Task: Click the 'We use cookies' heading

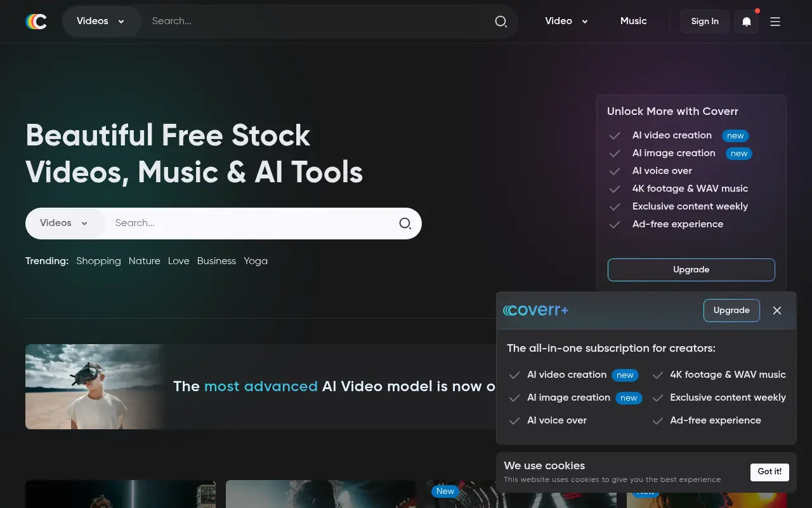Action: [544, 465]
